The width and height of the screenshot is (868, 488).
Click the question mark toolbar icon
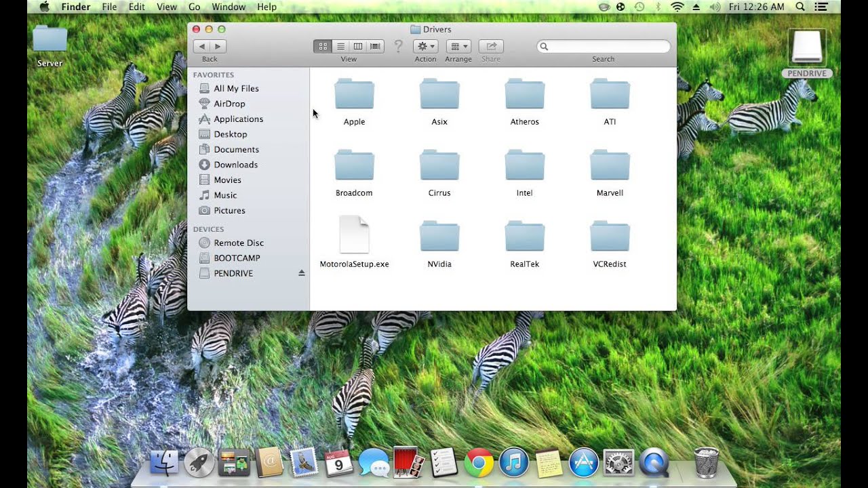[399, 46]
